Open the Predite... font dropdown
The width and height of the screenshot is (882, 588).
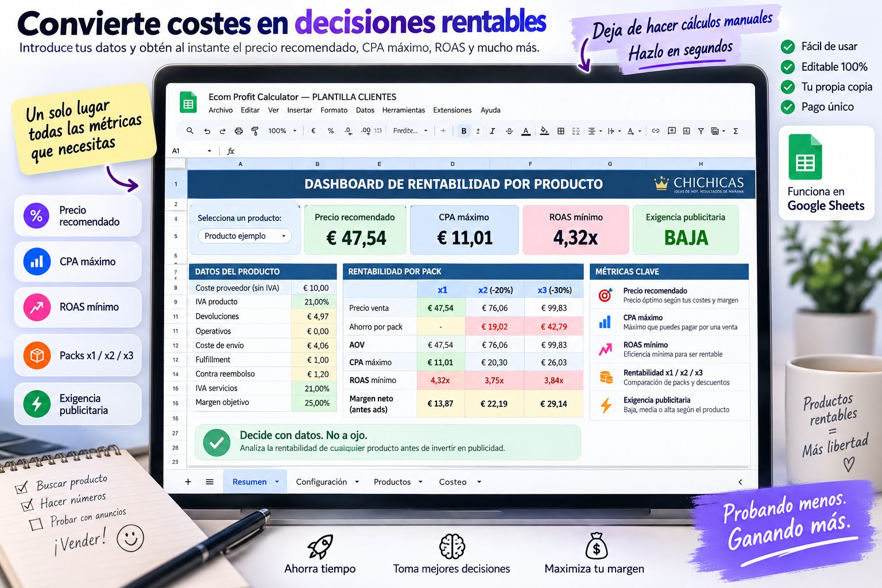[410, 131]
